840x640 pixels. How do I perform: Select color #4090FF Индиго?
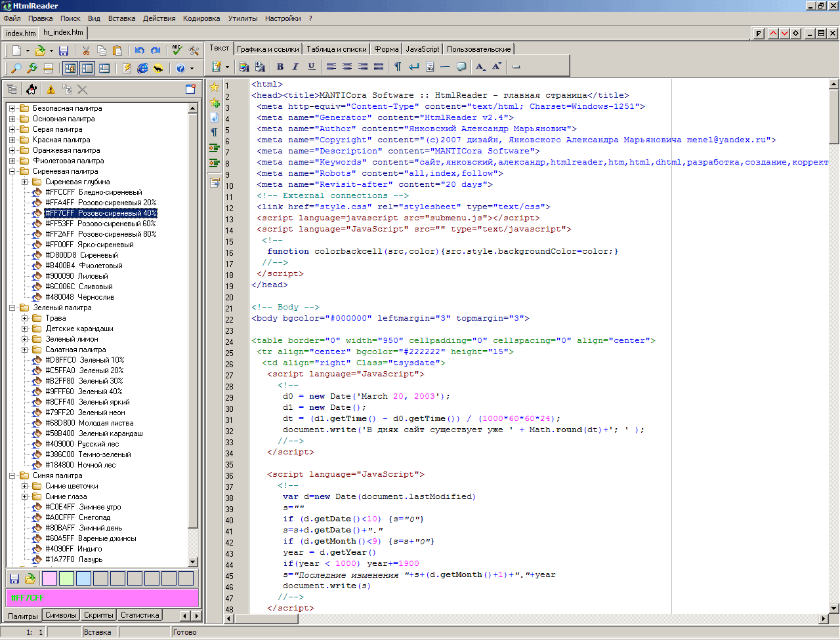73,549
